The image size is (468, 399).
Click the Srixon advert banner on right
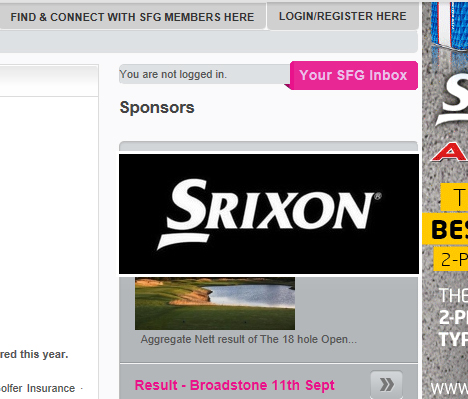click(445, 200)
